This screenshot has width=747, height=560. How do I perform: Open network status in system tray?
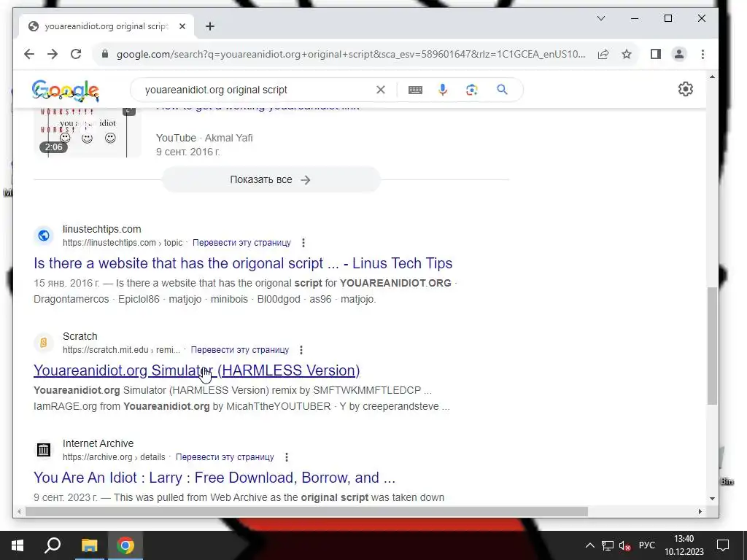[x=608, y=545]
